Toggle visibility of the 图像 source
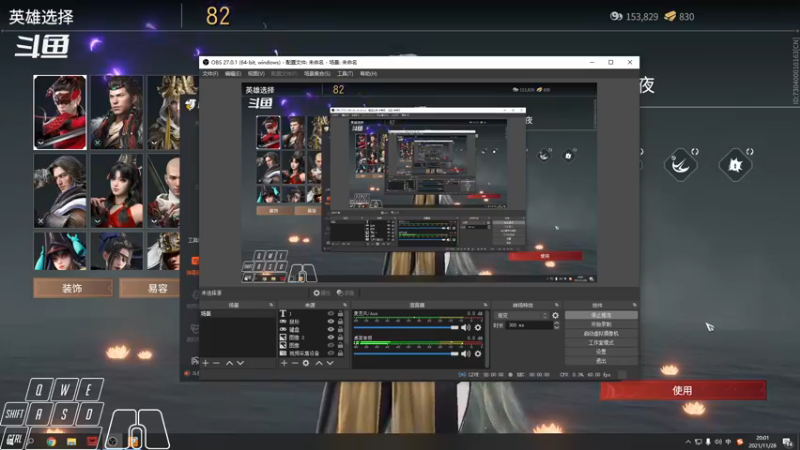Viewport: 800px width, 450px height. [x=331, y=345]
